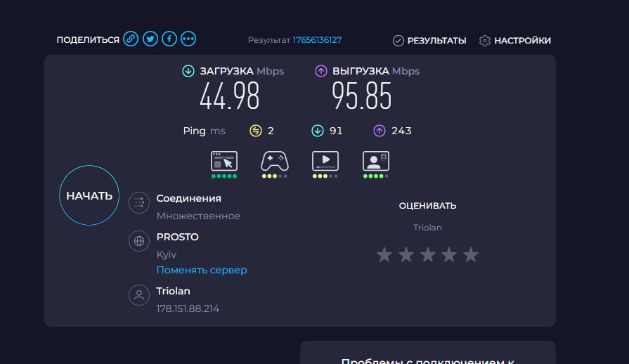629x364 pixels.
Task: Click the Соединения connections mode icon
Action: click(139, 203)
